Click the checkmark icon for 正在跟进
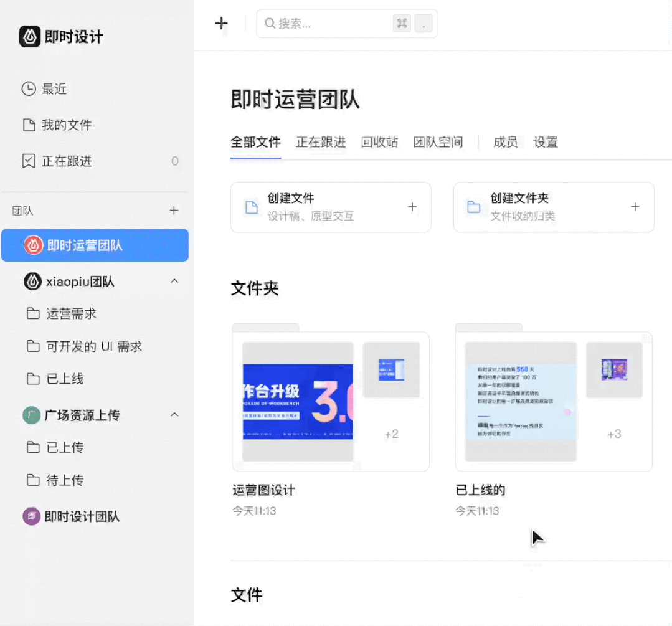This screenshot has width=672, height=626. [29, 161]
